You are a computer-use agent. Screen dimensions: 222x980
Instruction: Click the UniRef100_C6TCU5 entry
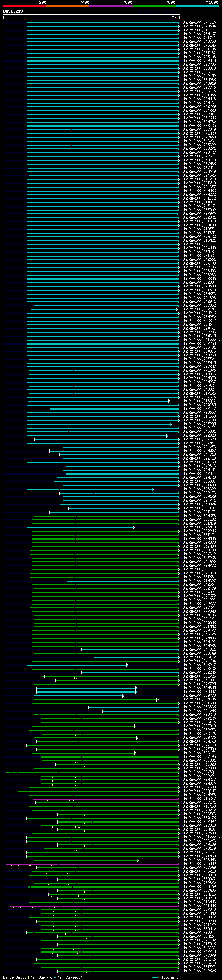[199, 49]
